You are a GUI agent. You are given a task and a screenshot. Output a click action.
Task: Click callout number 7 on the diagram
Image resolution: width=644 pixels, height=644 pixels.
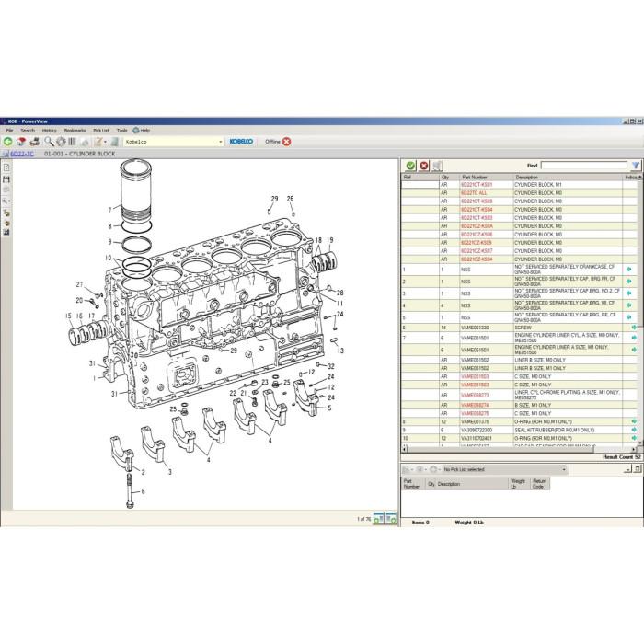click(109, 211)
